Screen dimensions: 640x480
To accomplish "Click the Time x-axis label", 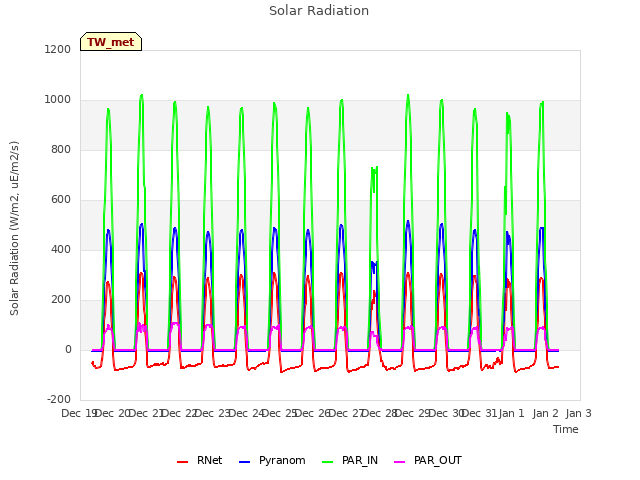I will 565,429.
